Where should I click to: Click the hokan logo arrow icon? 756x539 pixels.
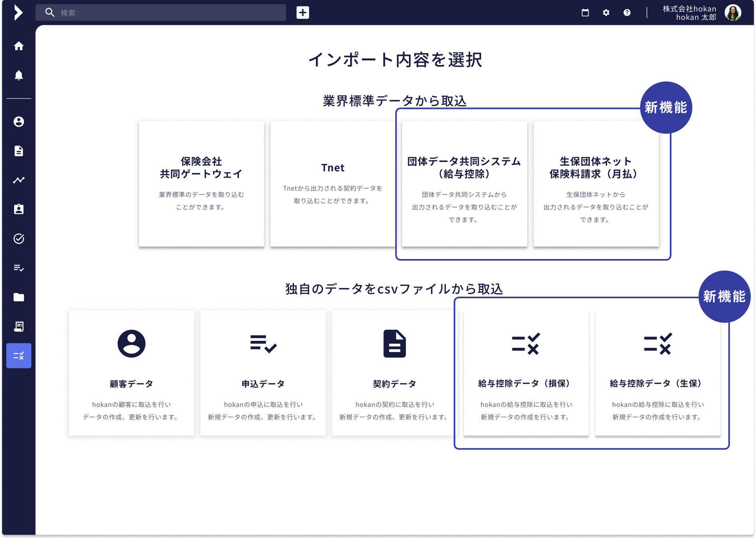pyautogui.click(x=18, y=13)
